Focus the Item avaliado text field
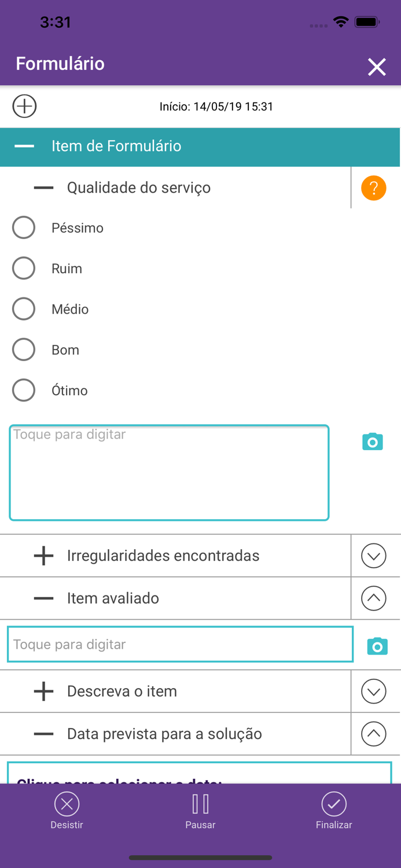This screenshot has width=401, height=868. pyautogui.click(x=180, y=645)
